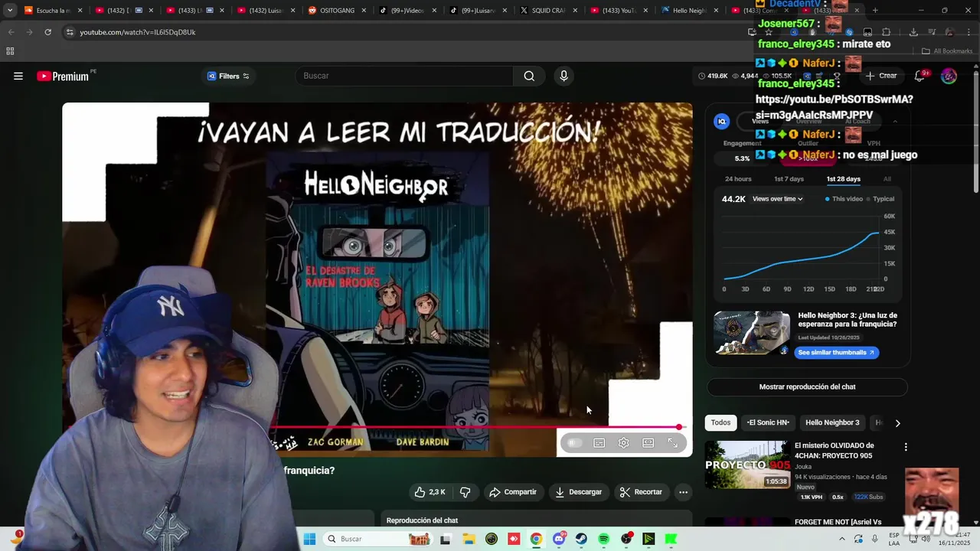Open the Hello Neighbor 3 thumbnail preview in the analytics panel
Screen dimensions: 980x551
pyautogui.click(x=752, y=333)
